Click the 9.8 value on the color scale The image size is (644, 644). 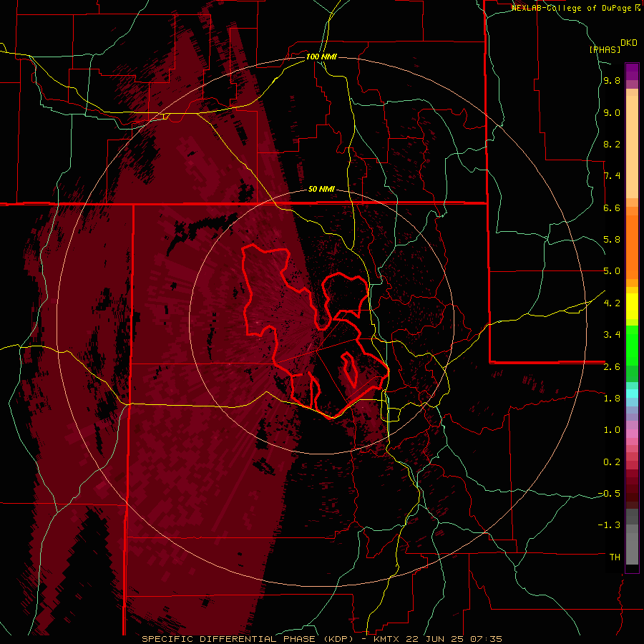click(612, 80)
